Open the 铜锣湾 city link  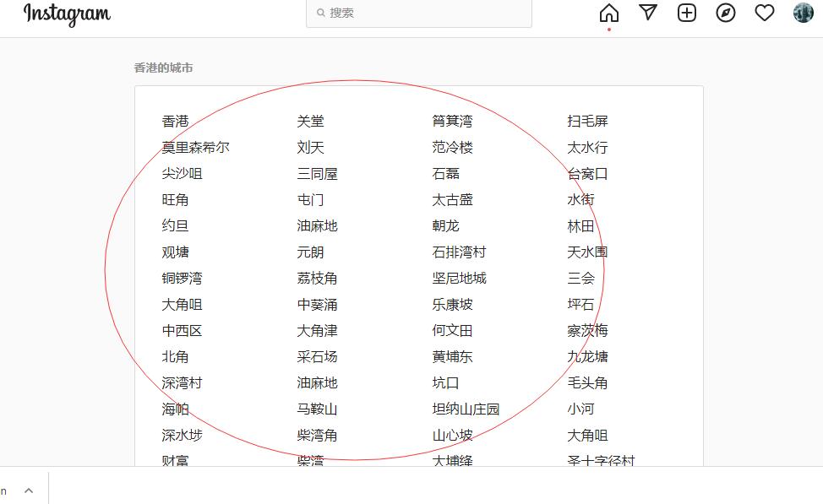(182, 278)
